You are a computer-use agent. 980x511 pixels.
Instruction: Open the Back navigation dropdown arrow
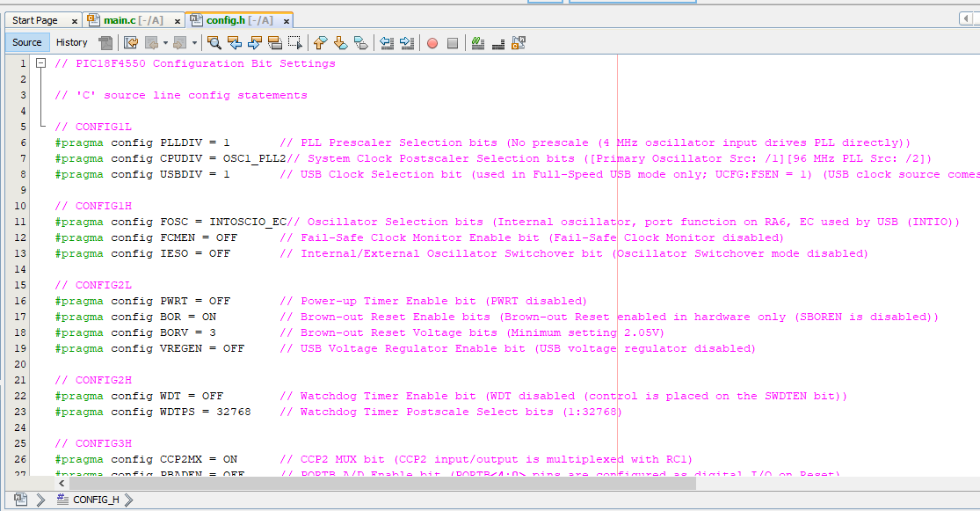(x=165, y=43)
